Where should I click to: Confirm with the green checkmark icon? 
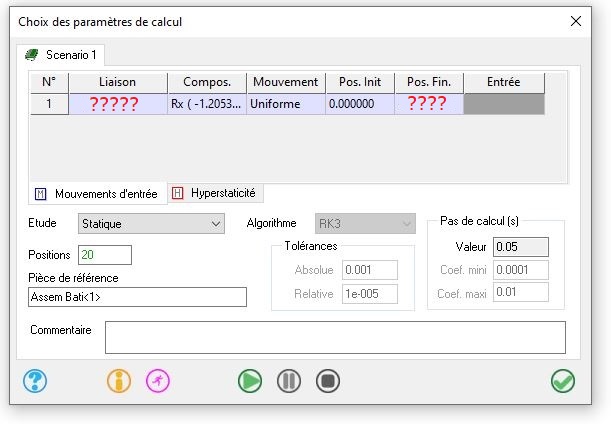(562, 381)
